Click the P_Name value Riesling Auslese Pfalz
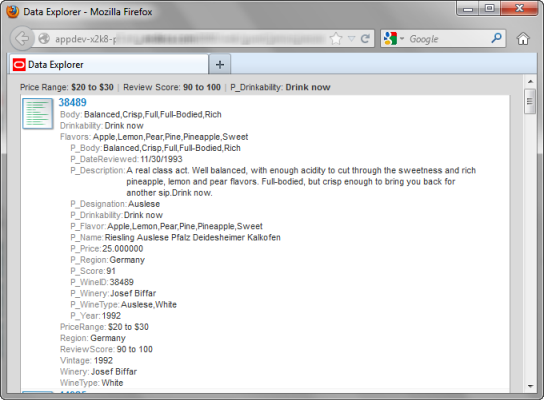Image resolution: width=544 pixels, height=400 pixels. 193,237
